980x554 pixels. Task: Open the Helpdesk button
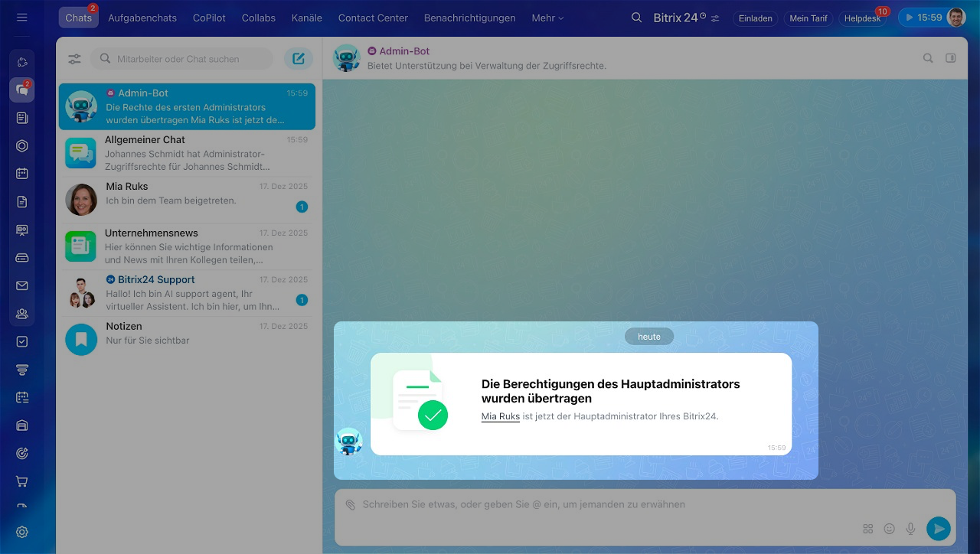863,18
